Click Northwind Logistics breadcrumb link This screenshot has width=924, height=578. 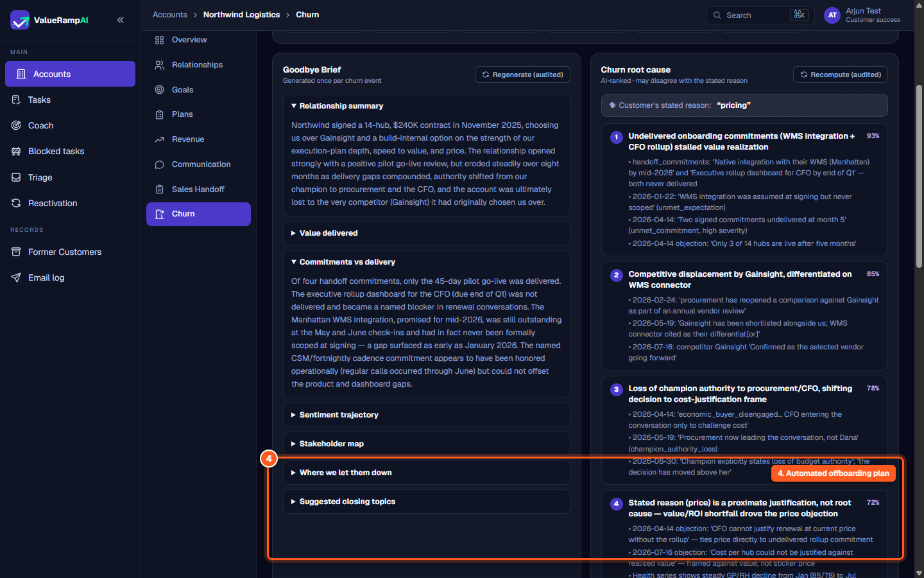(241, 15)
